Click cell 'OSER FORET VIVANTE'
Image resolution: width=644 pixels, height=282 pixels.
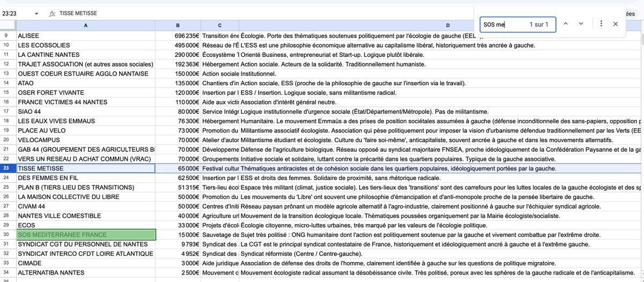point(86,92)
